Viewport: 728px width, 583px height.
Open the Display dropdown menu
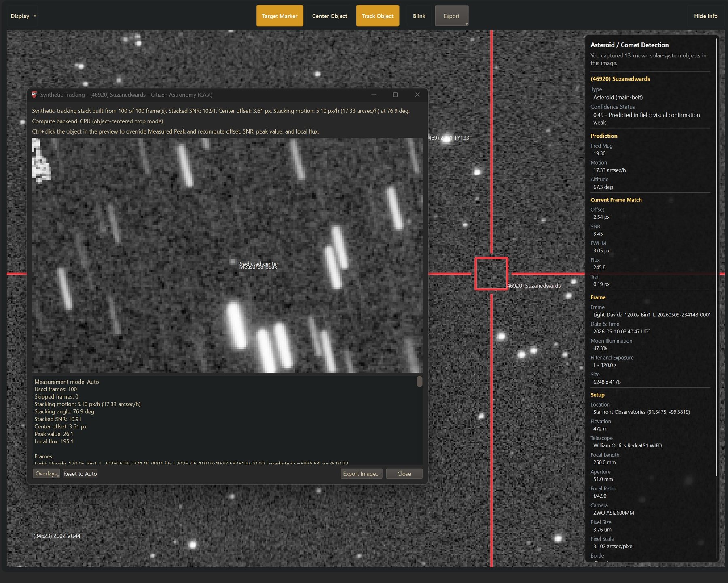click(x=23, y=16)
